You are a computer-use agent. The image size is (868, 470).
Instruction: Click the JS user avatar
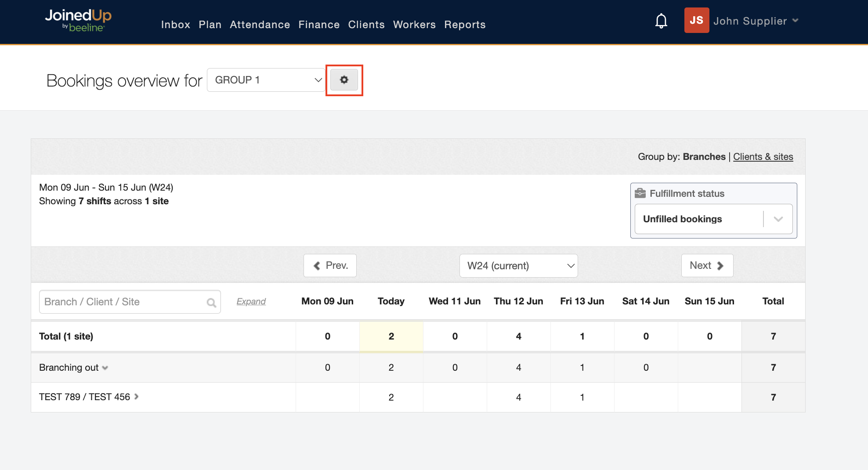[x=696, y=21]
